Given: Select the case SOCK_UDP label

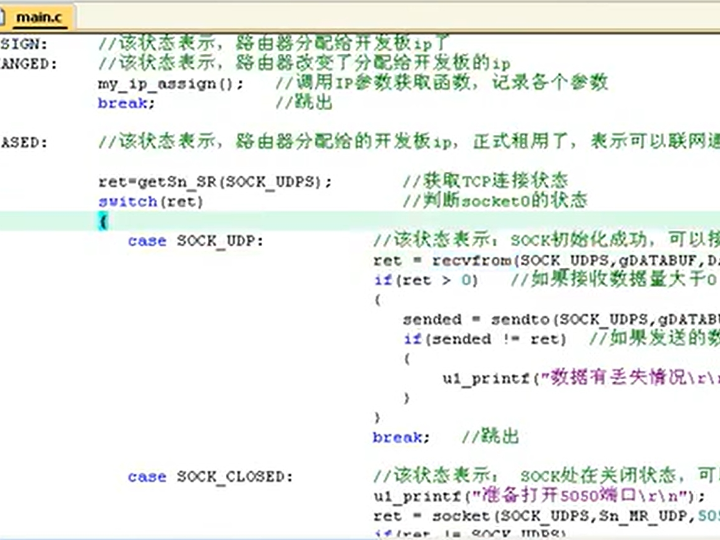Looking at the screenshot, I should click(x=195, y=241).
